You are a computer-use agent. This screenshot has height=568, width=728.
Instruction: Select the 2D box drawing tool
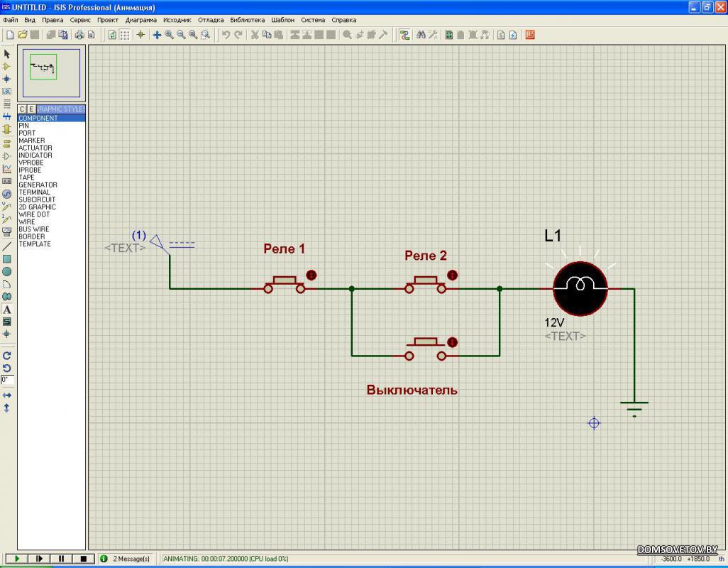click(x=6, y=258)
